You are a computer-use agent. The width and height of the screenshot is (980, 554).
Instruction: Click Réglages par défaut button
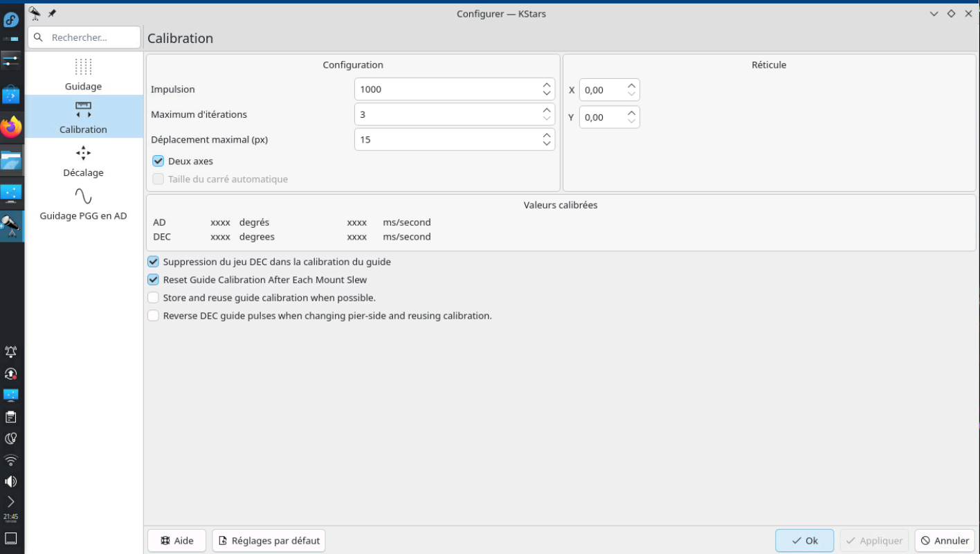coord(269,541)
